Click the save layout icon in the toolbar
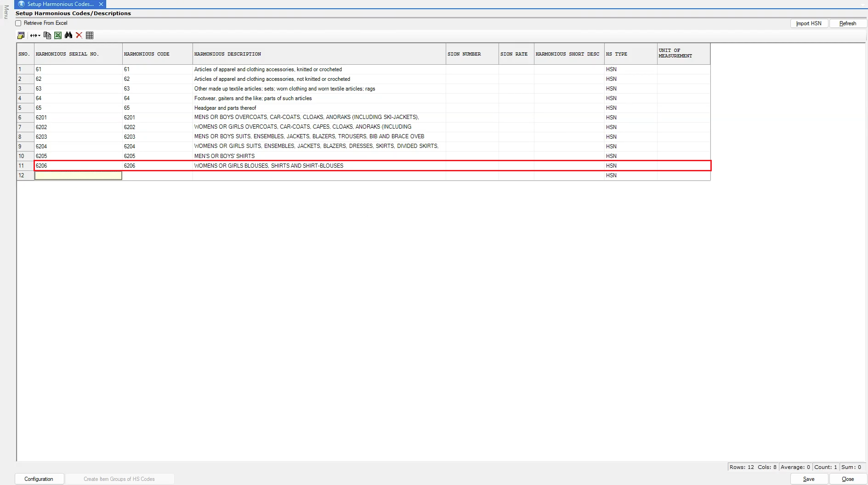This screenshot has width=868, height=485. pos(21,35)
